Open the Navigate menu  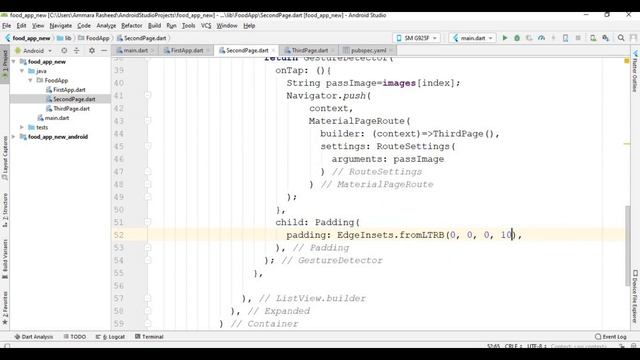pyautogui.click(x=60, y=26)
